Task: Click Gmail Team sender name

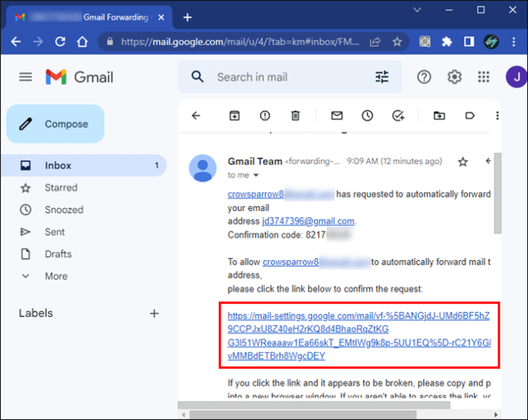Action: click(255, 161)
